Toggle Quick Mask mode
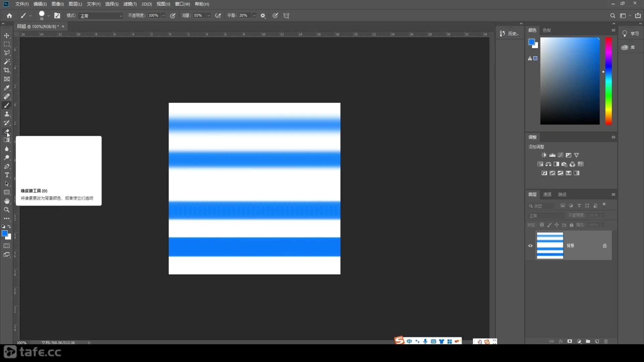This screenshot has width=644, height=362. tap(7, 246)
